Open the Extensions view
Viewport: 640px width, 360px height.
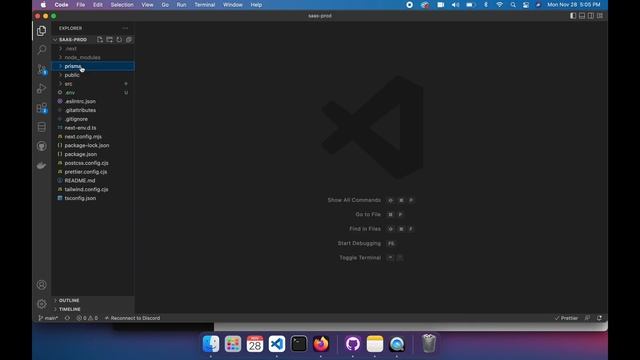coord(41,108)
